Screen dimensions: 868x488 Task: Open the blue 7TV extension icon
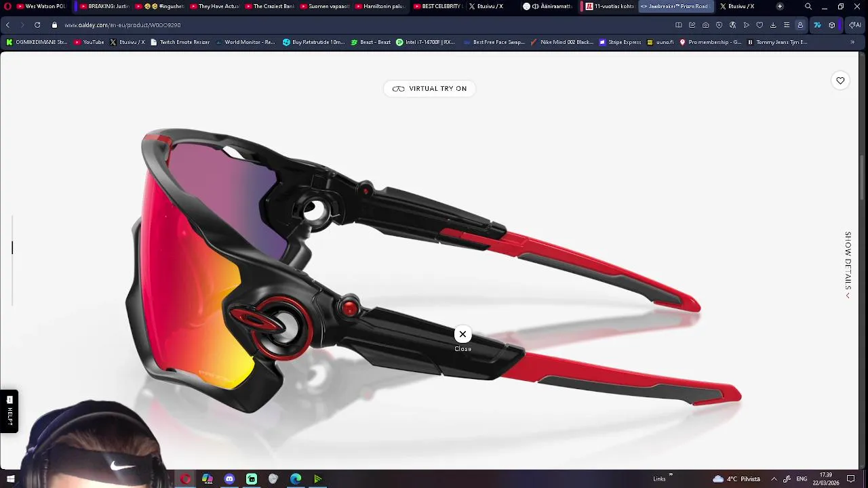817,25
